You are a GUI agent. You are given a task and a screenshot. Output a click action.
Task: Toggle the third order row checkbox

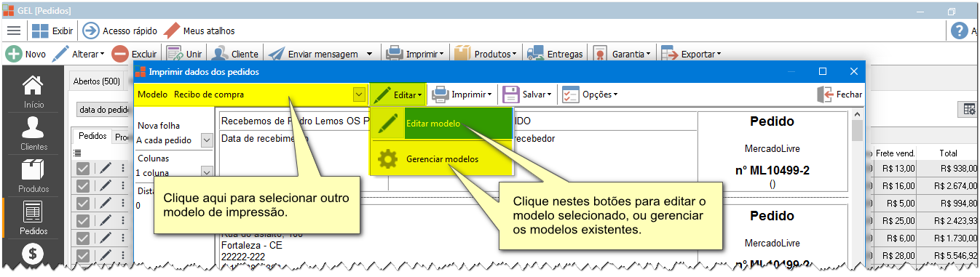pyautogui.click(x=83, y=204)
